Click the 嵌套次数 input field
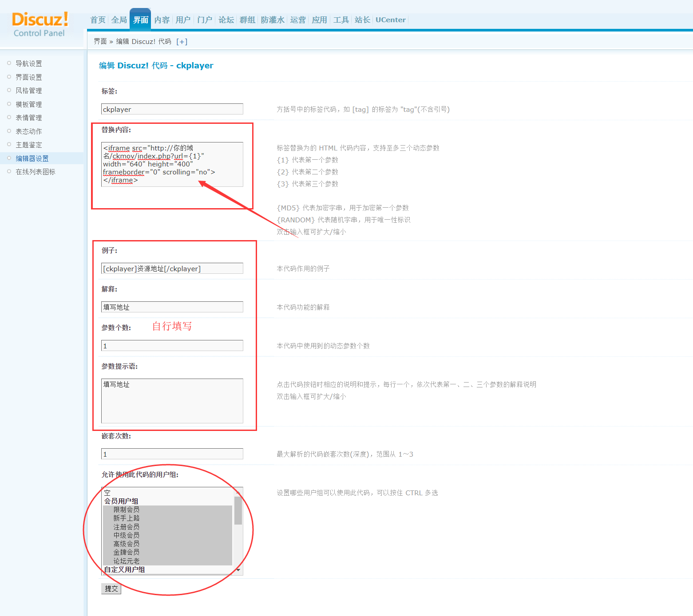693x616 pixels. (172, 454)
